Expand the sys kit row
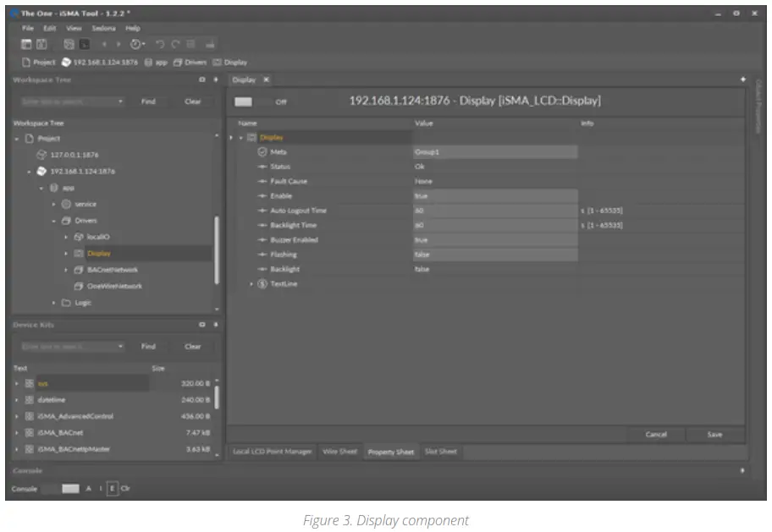The image size is (772, 532). 17,383
